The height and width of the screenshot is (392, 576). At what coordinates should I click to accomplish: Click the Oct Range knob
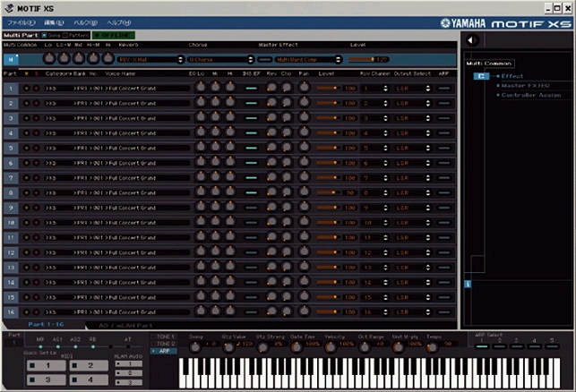pyautogui.click(x=364, y=347)
